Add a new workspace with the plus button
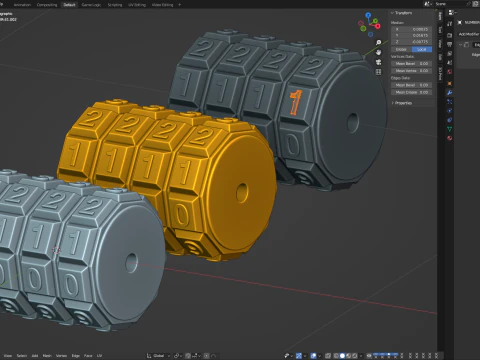 [180, 5]
